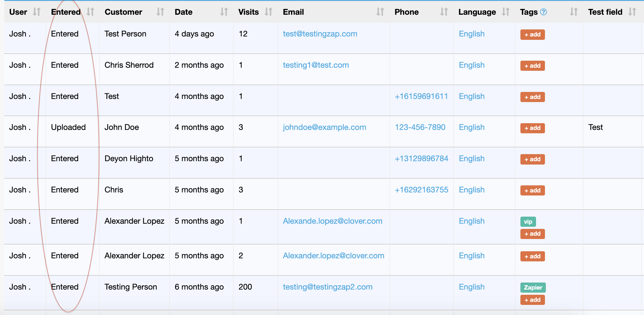The height and width of the screenshot is (315, 644).
Task: Sort the Test field column
Action: 632,12
